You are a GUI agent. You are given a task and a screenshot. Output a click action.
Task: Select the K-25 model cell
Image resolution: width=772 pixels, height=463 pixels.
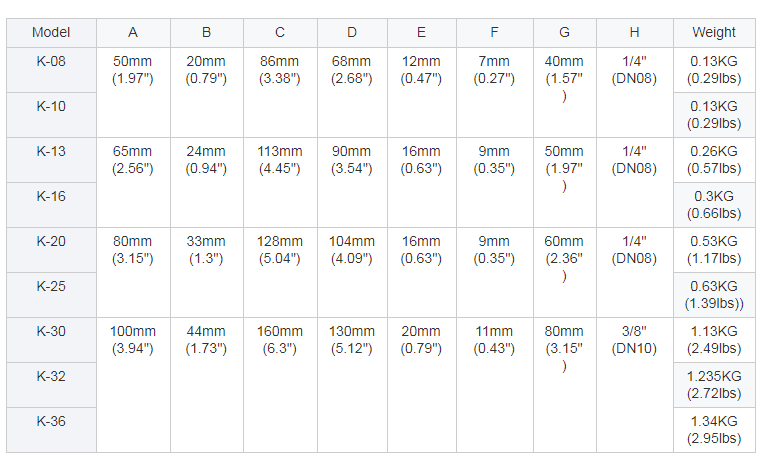click(x=51, y=286)
